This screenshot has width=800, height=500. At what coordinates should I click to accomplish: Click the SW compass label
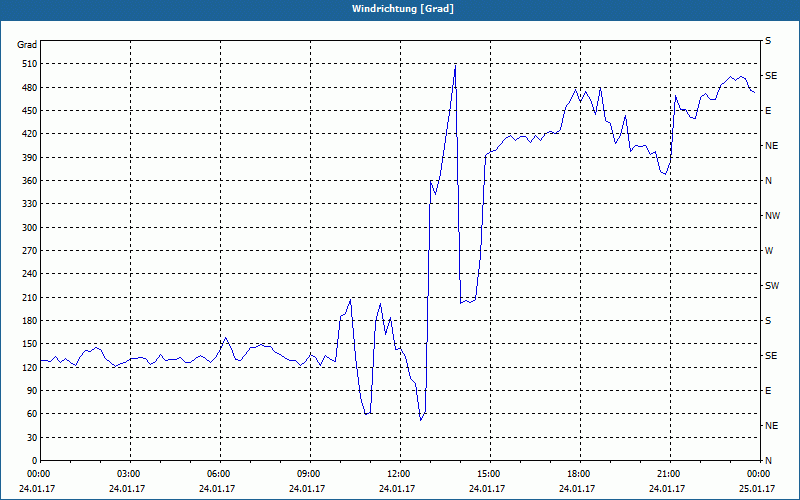[x=772, y=286]
